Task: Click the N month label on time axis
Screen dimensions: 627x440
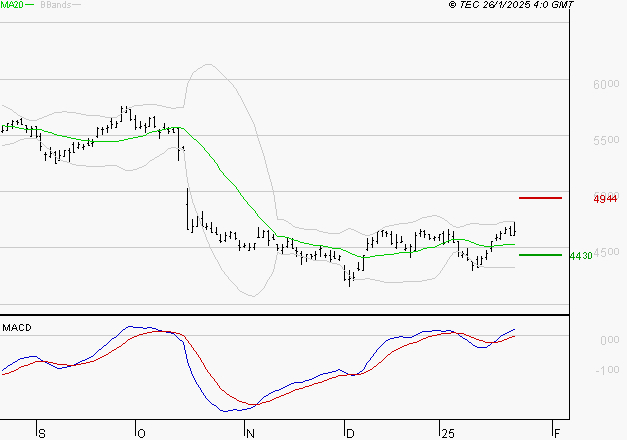Action: (250, 434)
